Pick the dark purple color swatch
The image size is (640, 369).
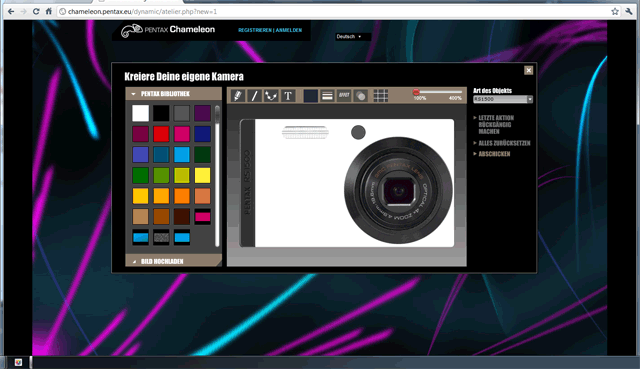[202, 113]
